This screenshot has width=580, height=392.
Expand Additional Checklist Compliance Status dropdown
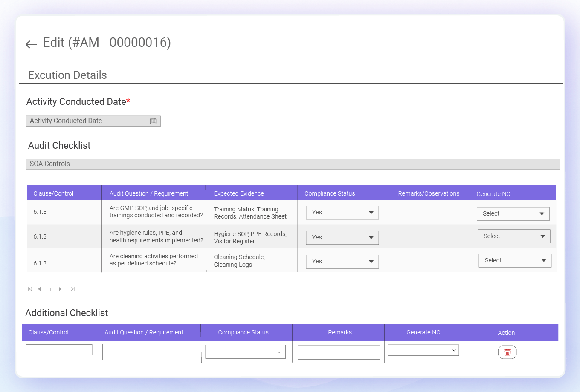[246, 352]
